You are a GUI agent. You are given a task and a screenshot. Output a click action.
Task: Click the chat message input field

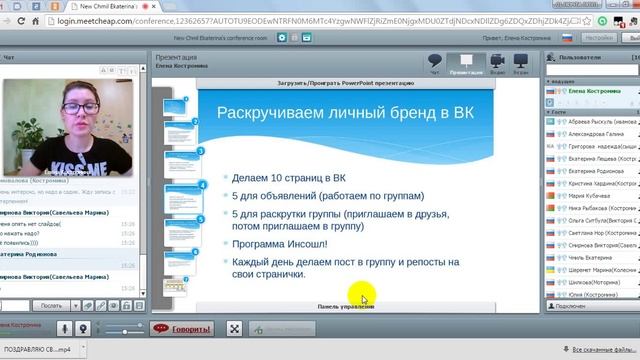[x=15, y=305]
